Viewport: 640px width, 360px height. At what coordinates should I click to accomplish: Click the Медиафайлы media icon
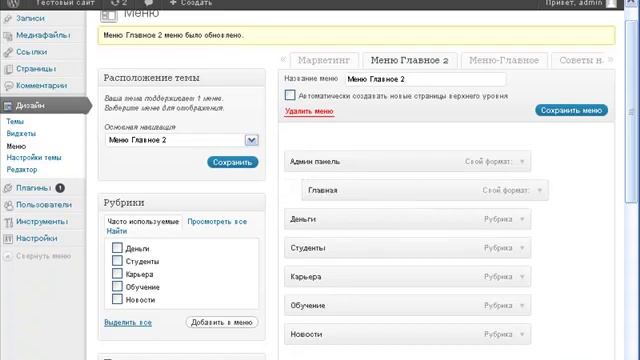point(8,36)
